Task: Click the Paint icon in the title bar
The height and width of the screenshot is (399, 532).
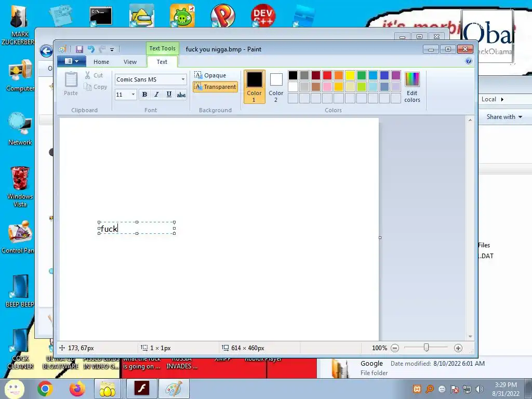Action: click(x=62, y=49)
